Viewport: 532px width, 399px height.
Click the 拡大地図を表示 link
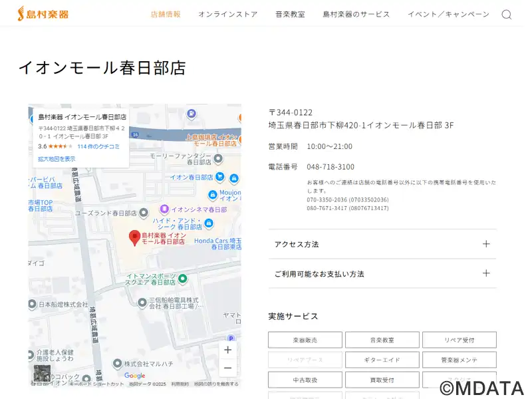click(x=57, y=159)
